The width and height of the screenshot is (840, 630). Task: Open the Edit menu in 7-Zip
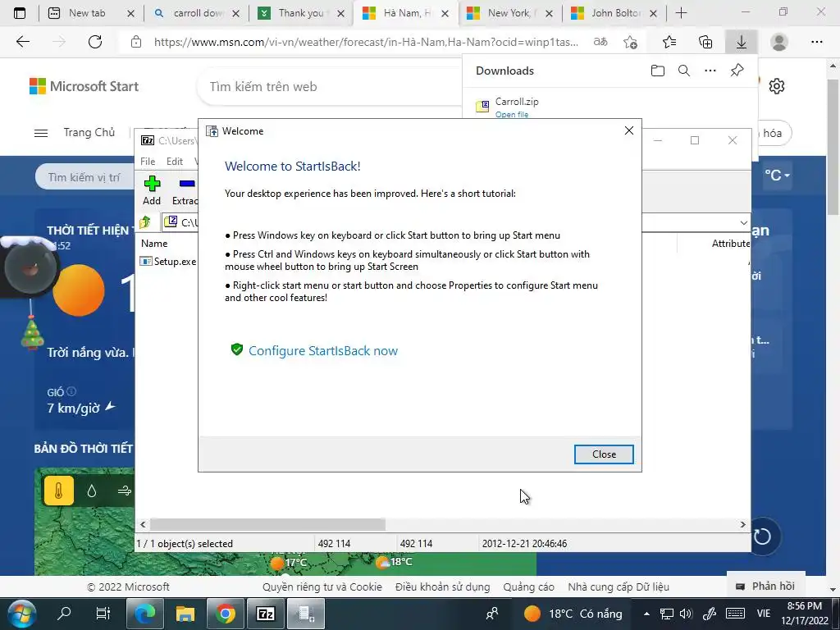(x=175, y=162)
